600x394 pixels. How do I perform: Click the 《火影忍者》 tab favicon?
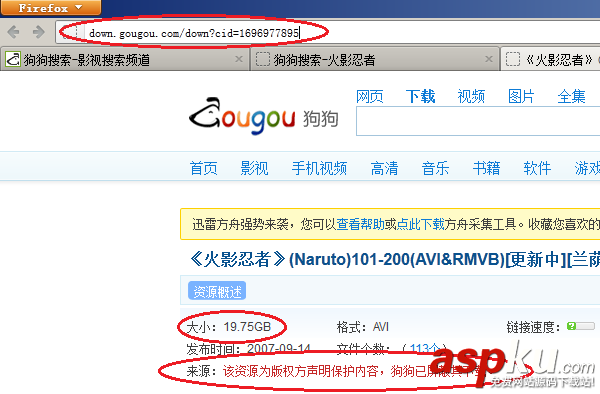tap(513, 59)
